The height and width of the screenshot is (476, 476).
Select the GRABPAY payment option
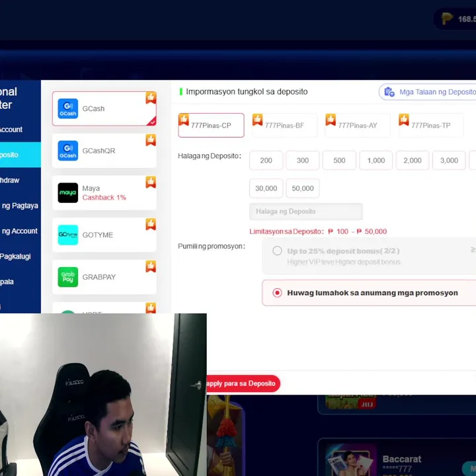tap(104, 277)
